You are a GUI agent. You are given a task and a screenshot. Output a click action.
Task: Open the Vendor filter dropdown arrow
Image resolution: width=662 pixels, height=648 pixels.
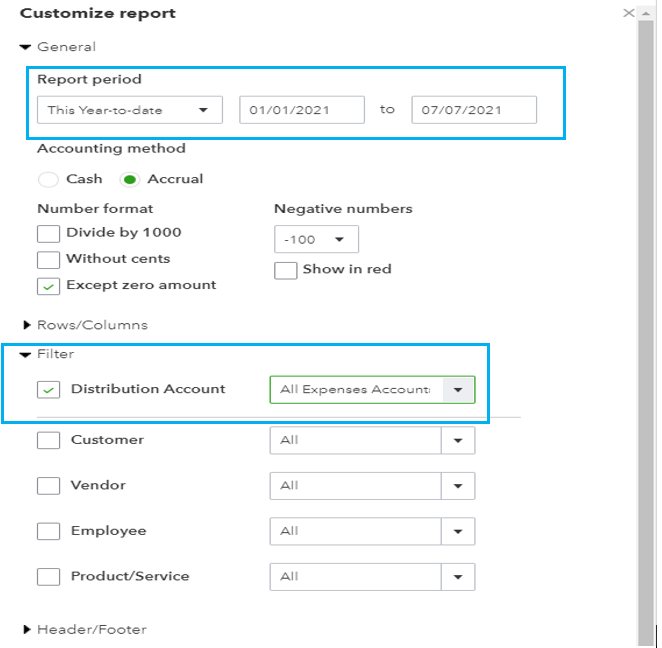(458, 486)
